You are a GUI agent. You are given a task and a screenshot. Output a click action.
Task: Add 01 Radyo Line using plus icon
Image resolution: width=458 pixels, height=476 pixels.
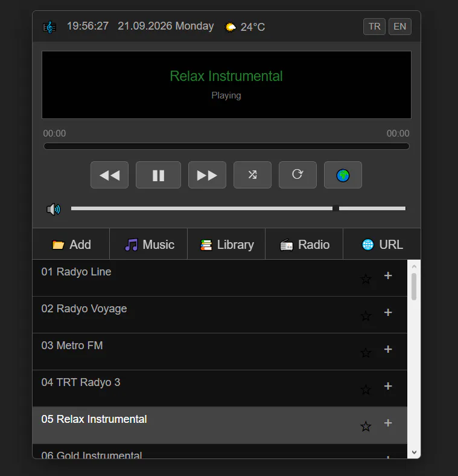[x=388, y=275]
